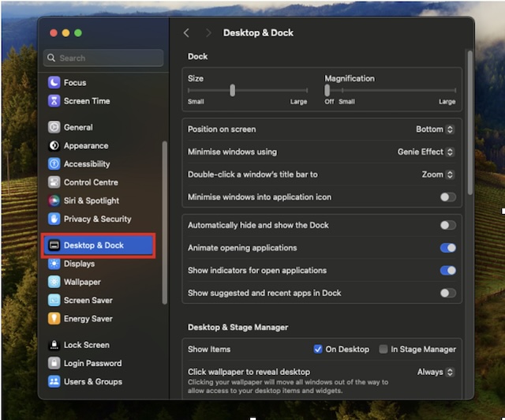Open Accessibility settings label

87,164
